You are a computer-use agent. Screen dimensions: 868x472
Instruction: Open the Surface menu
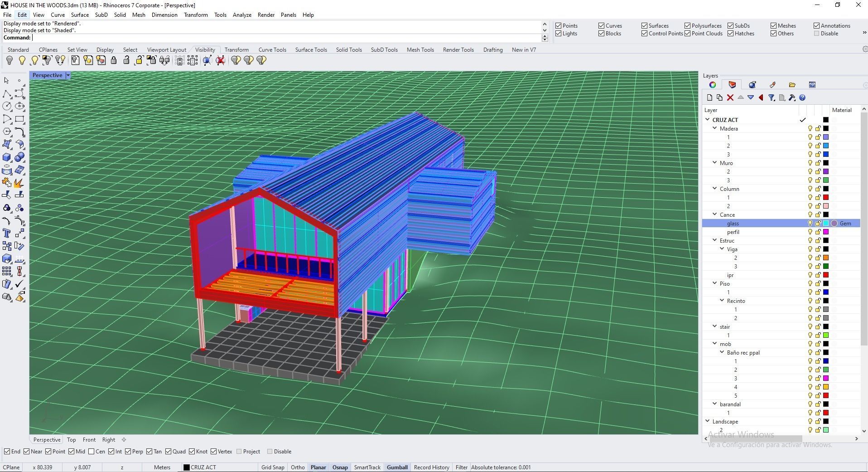tap(80, 15)
